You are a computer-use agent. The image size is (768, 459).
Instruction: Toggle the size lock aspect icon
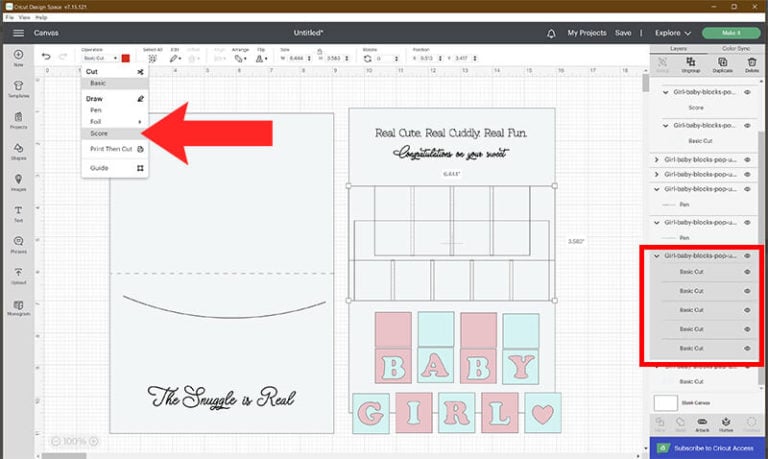(319, 51)
